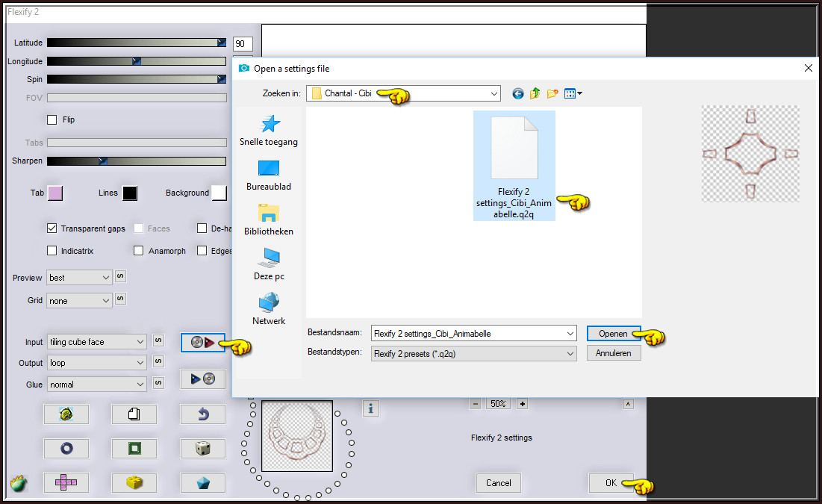The height and width of the screenshot is (504, 822).
Task: Click the Latitude slider track
Action: tap(137, 43)
